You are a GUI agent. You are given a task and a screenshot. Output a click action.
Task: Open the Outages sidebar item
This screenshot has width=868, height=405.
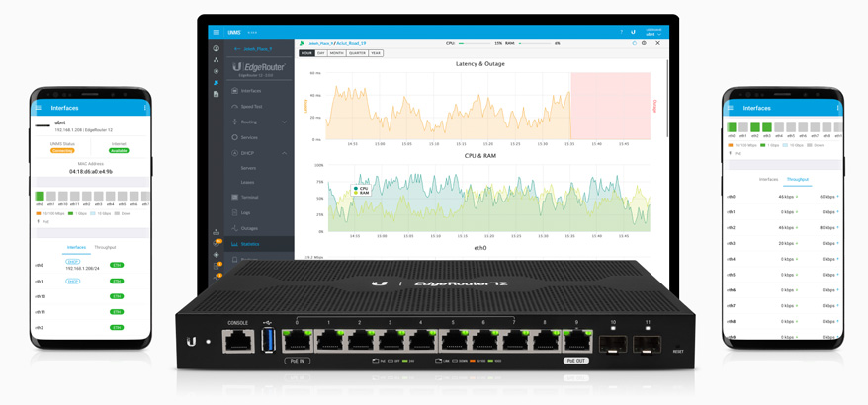tap(249, 228)
